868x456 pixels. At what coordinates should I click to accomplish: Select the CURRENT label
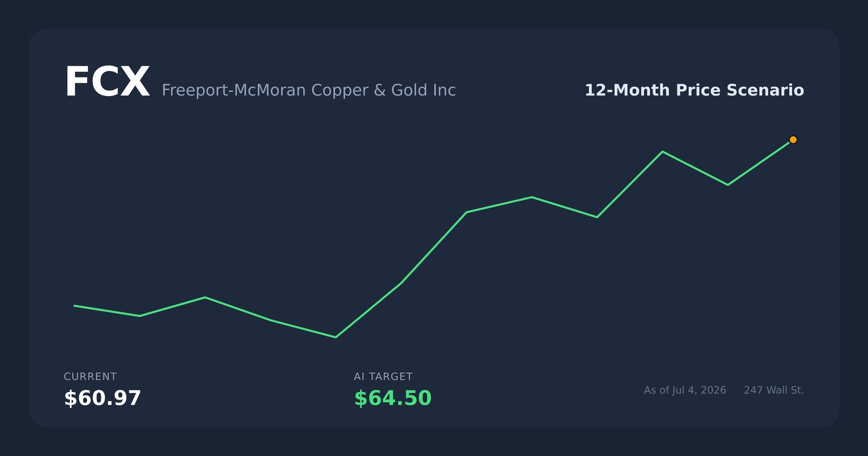(x=90, y=377)
